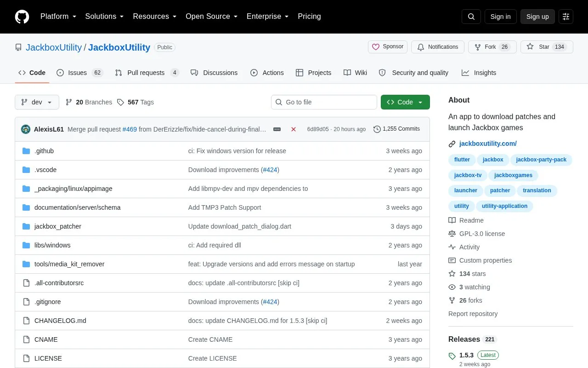Open the green Code dropdown button
This screenshot has width=588, height=368.
(x=405, y=102)
